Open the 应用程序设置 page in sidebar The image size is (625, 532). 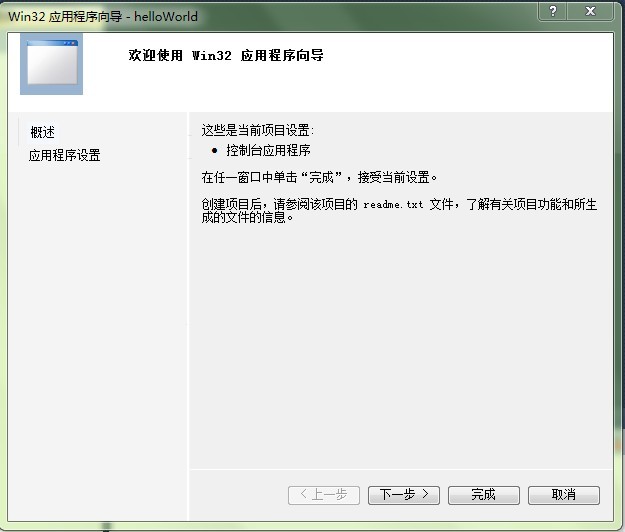click(x=65, y=155)
